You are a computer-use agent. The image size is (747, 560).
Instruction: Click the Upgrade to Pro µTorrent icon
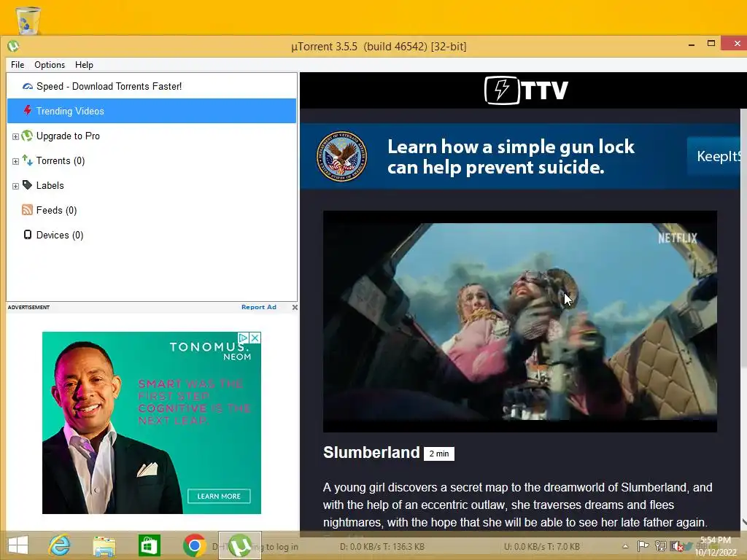click(27, 136)
